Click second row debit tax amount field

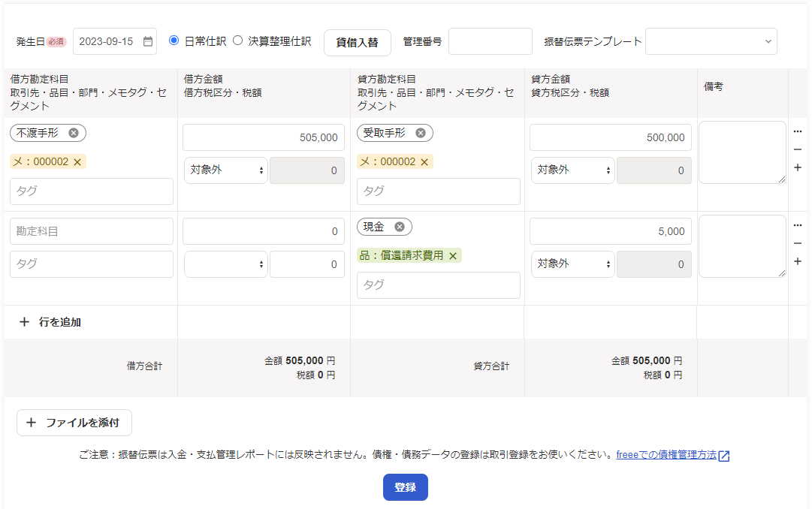pos(307,264)
